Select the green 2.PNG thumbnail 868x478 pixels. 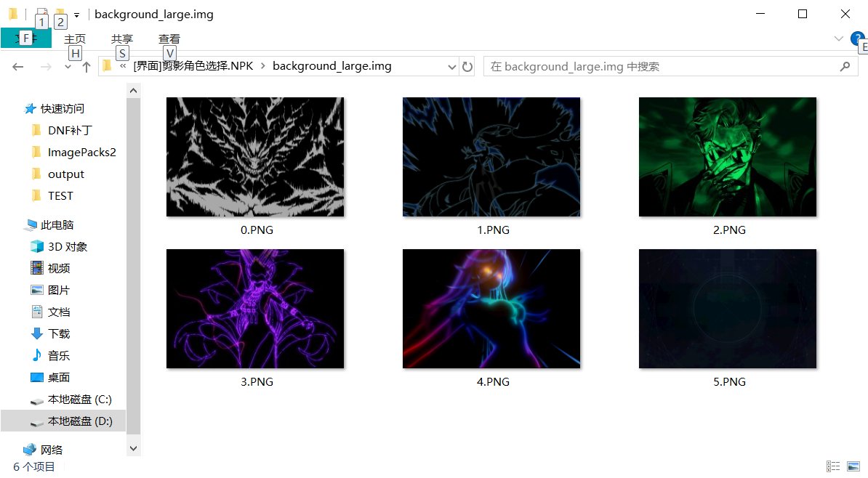point(728,157)
